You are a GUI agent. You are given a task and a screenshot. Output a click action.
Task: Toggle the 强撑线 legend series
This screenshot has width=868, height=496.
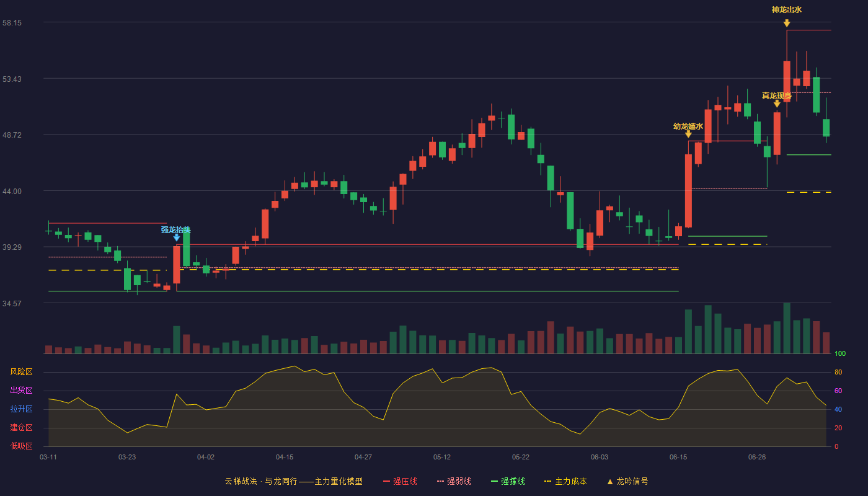tap(508, 481)
